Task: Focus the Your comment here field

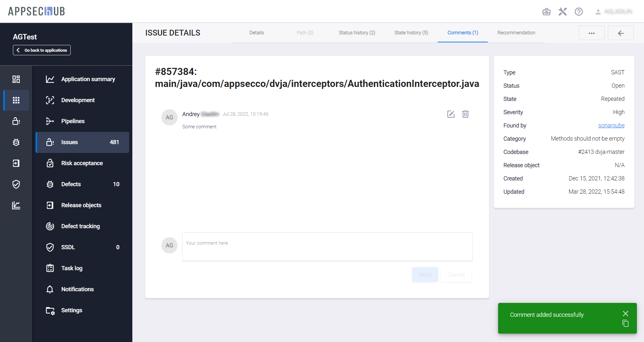Action: (327, 247)
